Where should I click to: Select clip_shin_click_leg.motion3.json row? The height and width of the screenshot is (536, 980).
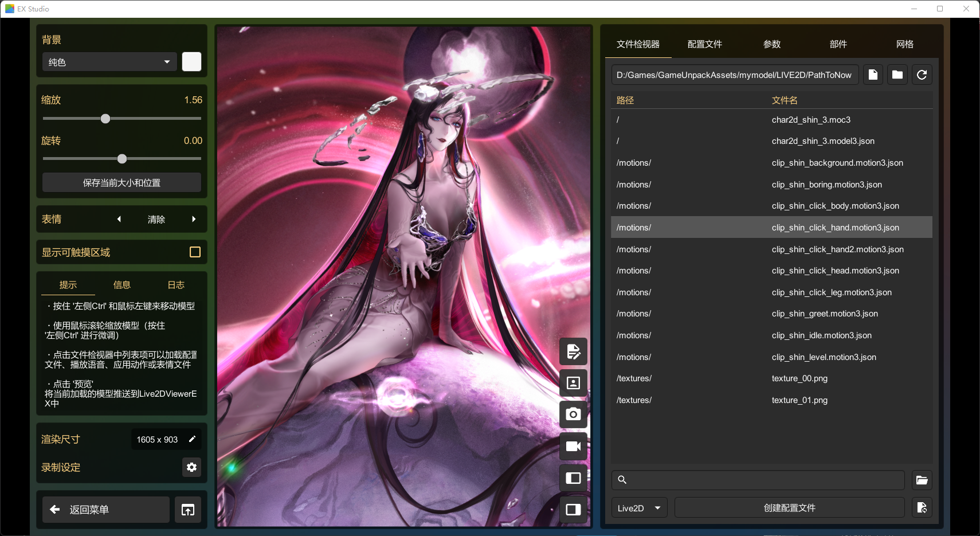771,292
